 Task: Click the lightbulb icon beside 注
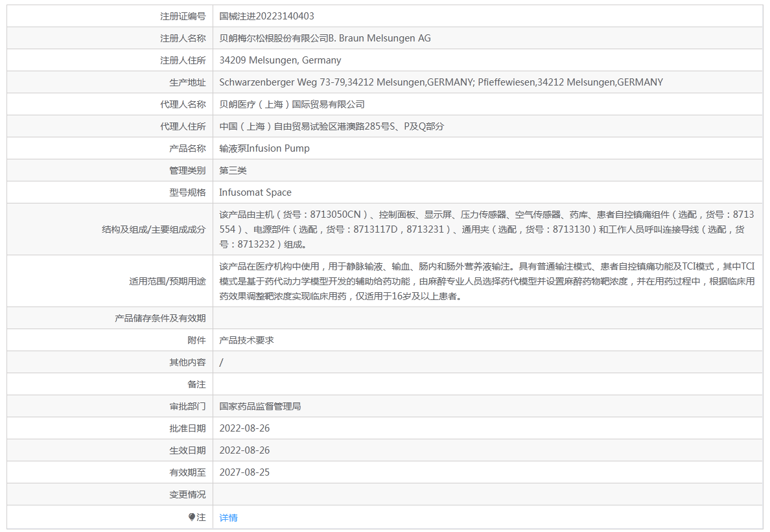191,517
